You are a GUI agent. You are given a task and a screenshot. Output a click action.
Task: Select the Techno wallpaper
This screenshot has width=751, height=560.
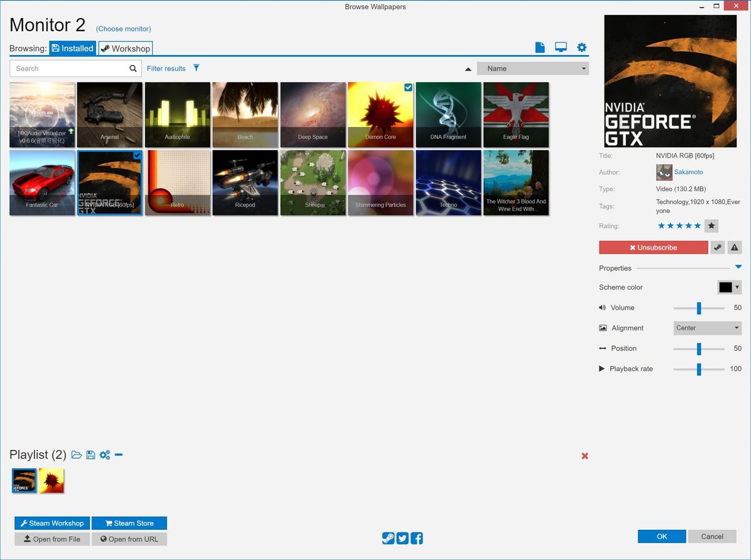[x=448, y=183]
